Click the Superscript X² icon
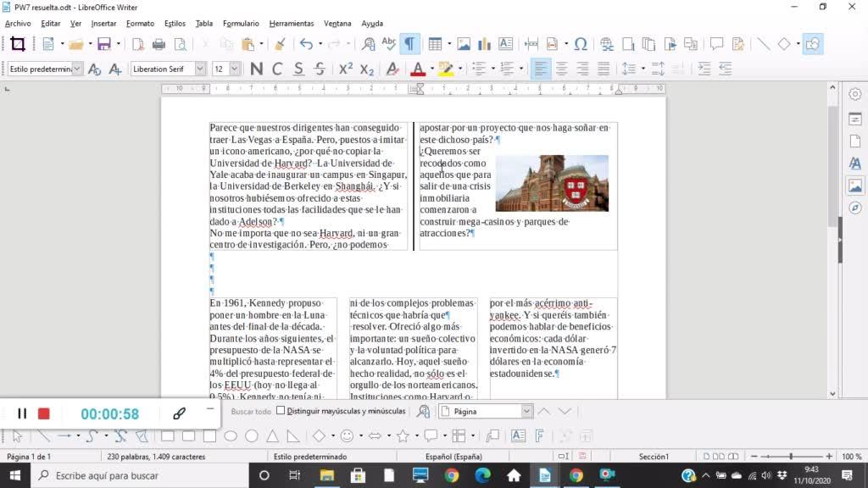The height and width of the screenshot is (488, 868). [x=346, y=69]
